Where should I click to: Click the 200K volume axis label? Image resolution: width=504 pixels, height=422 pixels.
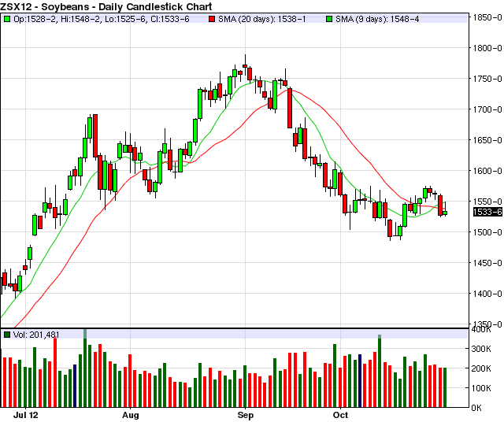(481, 368)
